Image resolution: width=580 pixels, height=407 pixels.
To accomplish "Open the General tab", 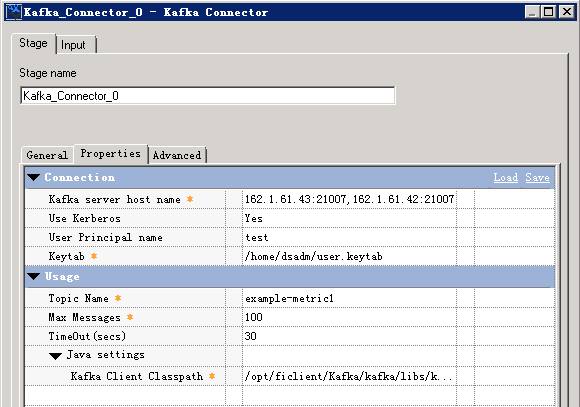I will tap(47, 155).
